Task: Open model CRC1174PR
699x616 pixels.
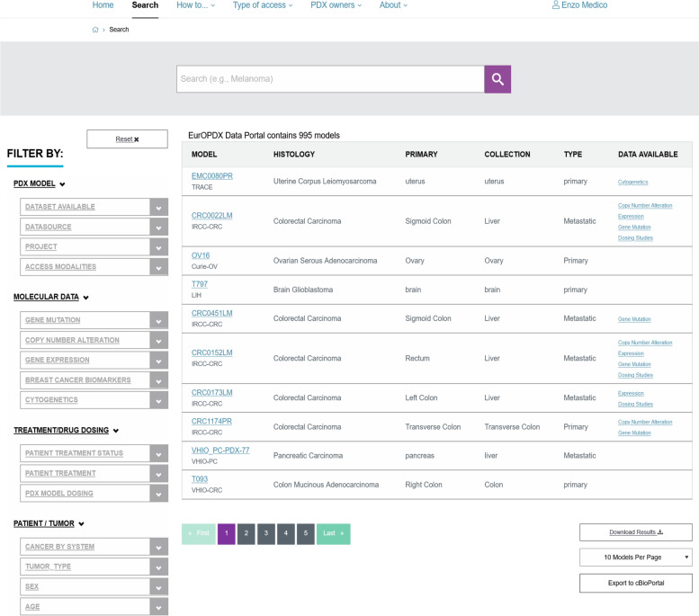Action: coord(211,421)
